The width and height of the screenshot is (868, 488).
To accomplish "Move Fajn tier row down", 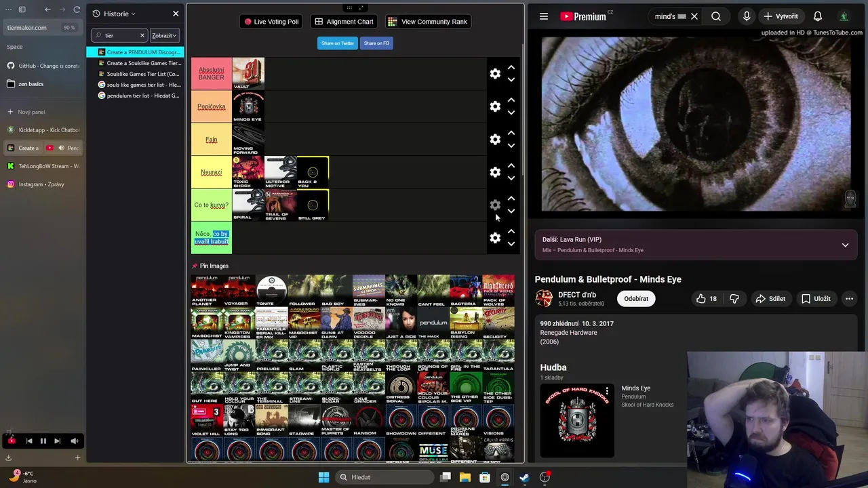I will [x=511, y=146].
